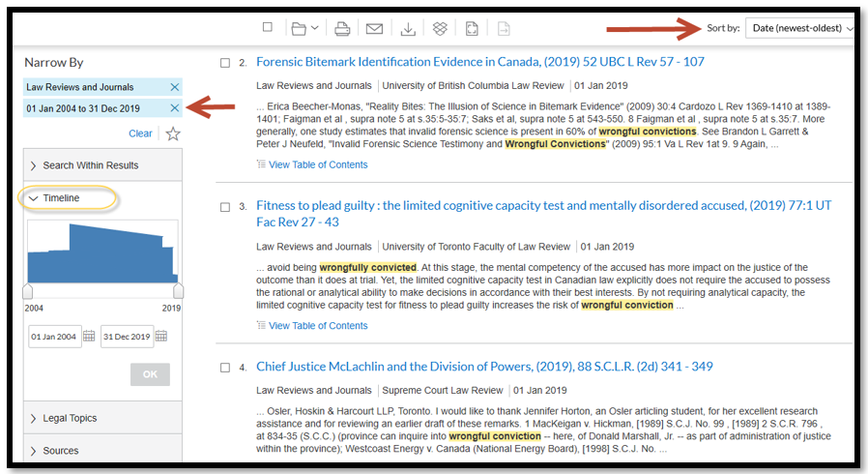The height and width of the screenshot is (474, 868).
Task: Click the right timeline slider handle at 2019
Action: [x=178, y=291]
